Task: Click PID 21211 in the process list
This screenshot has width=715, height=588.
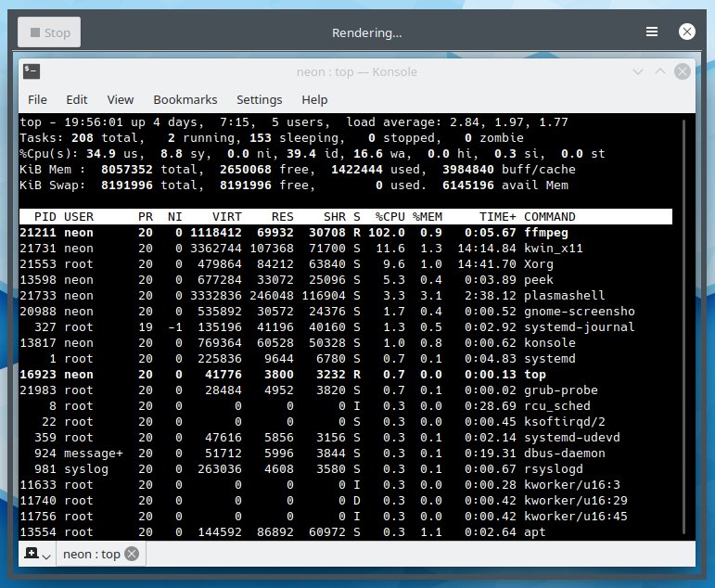Action: coord(38,233)
